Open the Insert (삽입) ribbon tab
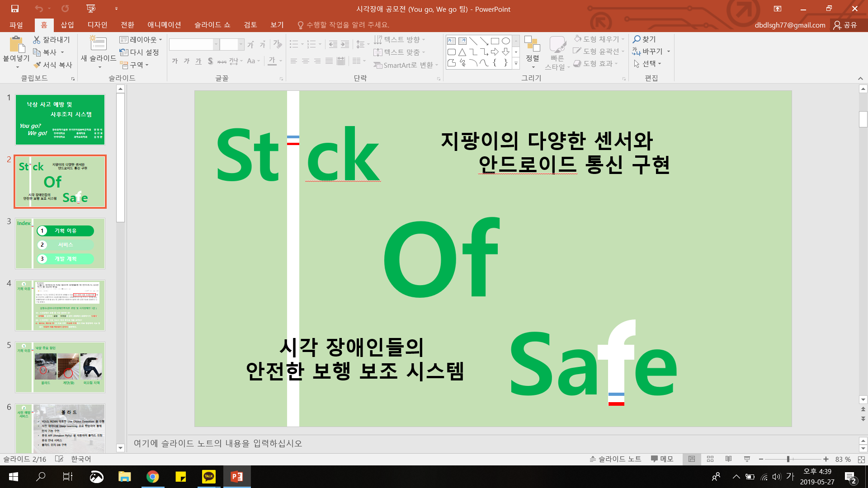This screenshot has height=488, width=868. click(x=67, y=25)
